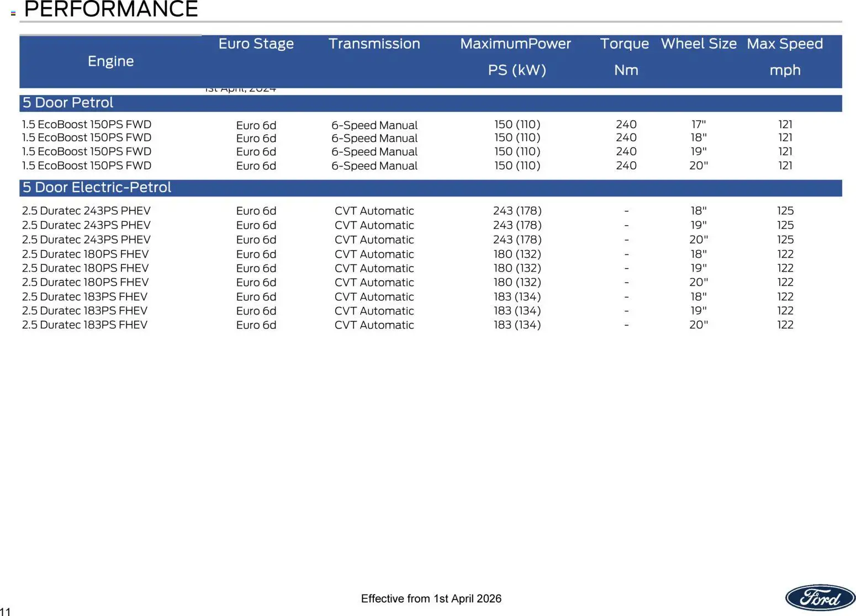Click the Effective from 1st April 2026 footer
The height and width of the screenshot is (616, 856).
point(431,598)
